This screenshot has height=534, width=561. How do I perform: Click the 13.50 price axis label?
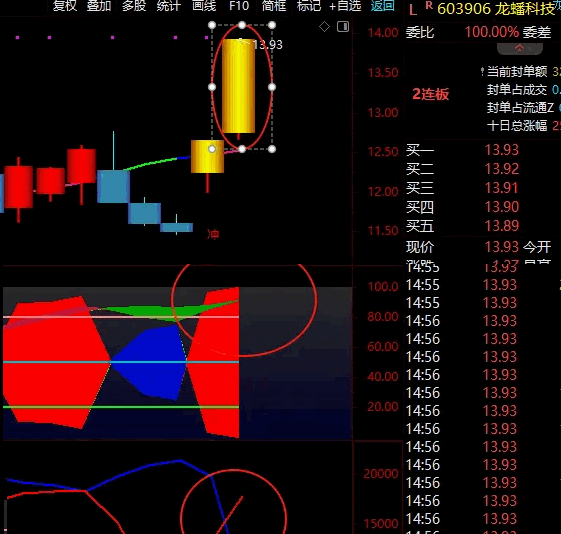click(x=383, y=73)
